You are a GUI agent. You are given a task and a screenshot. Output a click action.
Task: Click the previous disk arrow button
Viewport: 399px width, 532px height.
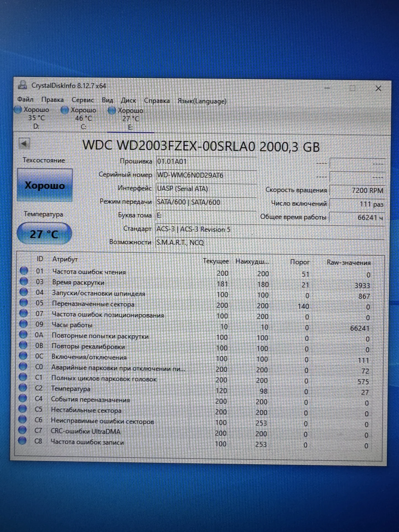tap(24, 144)
